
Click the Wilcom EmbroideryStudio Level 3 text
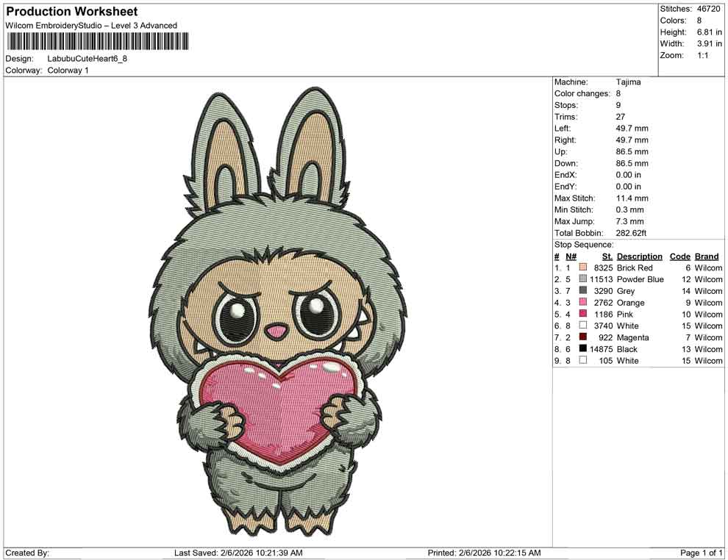(91, 26)
